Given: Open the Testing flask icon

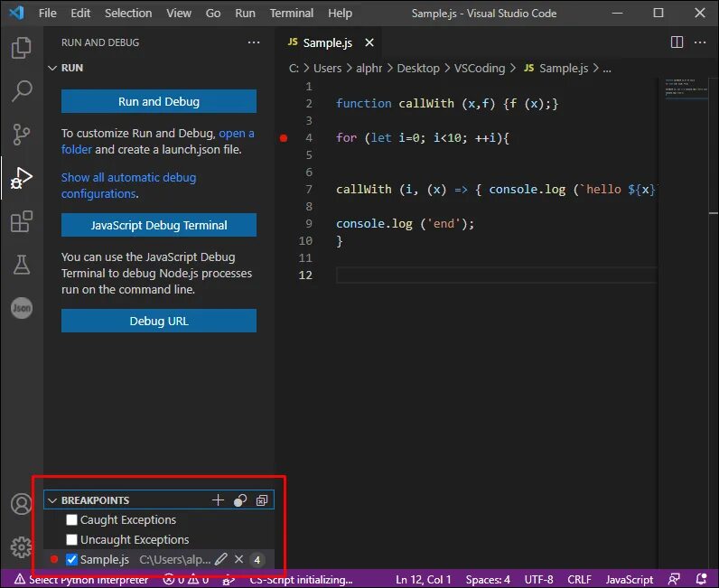Looking at the screenshot, I should [x=21, y=265].
